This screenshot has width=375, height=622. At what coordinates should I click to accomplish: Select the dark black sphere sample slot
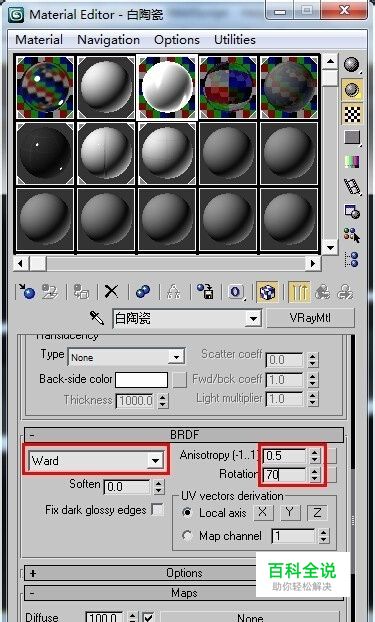coord(45,153)
